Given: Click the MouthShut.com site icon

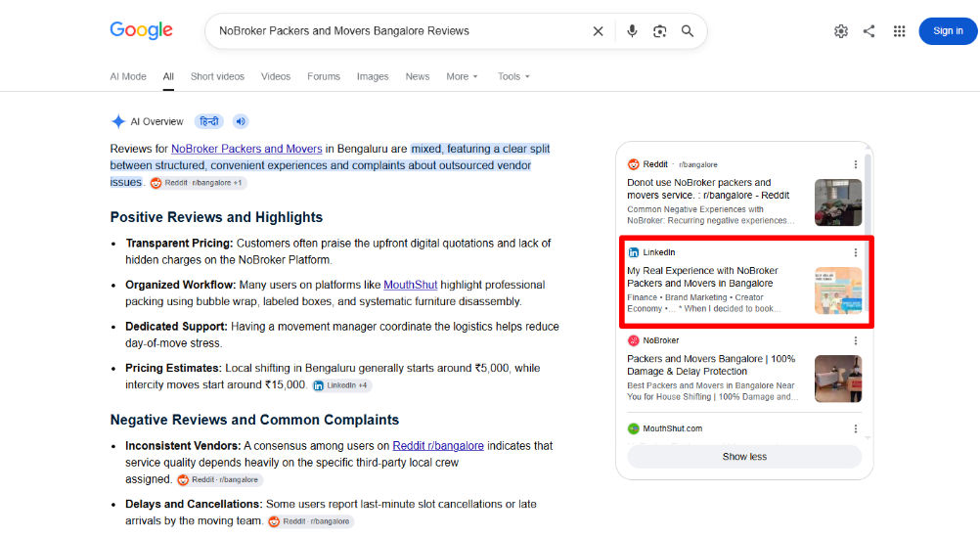Looking at the screenshot, I should pos(633,428).
